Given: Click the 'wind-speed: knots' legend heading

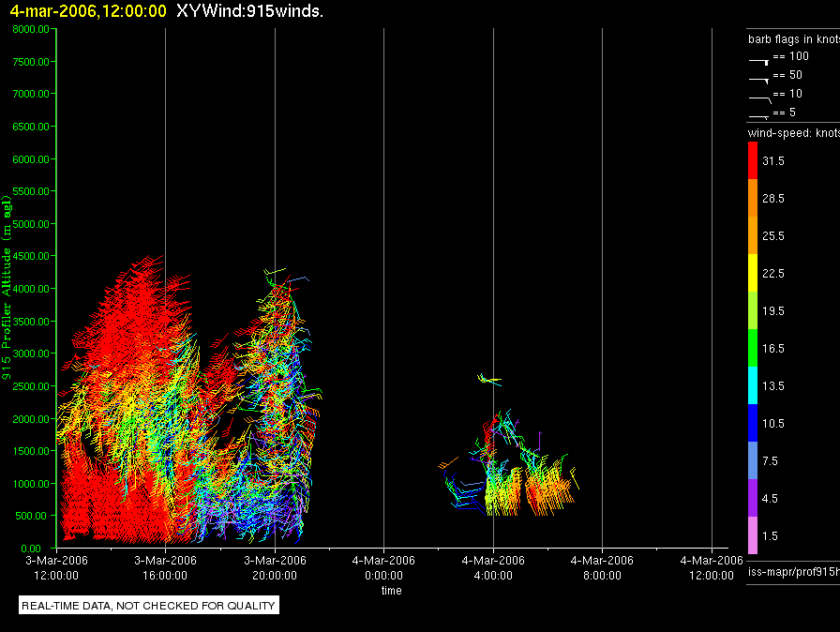Looking at the screenshot, I should (794, 133).
